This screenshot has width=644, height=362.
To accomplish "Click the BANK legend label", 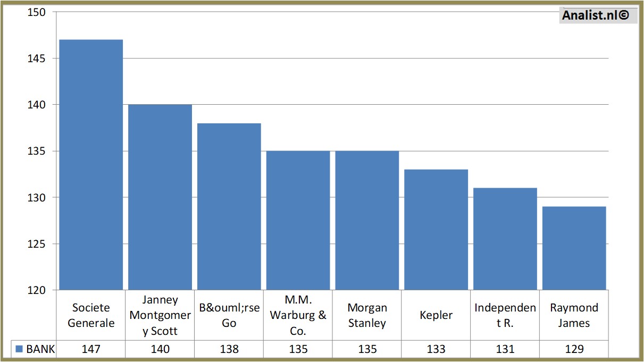I will [x=40, y=349].
